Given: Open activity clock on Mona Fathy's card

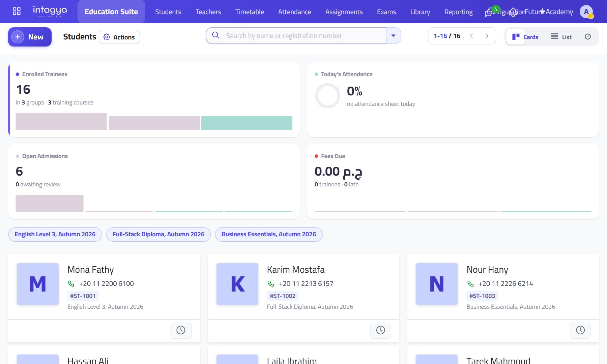Looking at the screenshot, I should (181, 330).
